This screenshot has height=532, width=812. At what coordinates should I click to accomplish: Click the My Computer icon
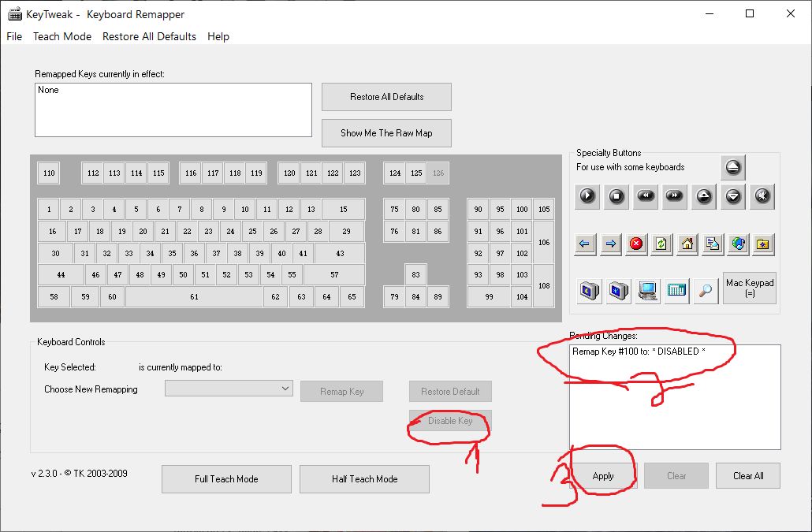pyautogui.click(x=648, y=290)
